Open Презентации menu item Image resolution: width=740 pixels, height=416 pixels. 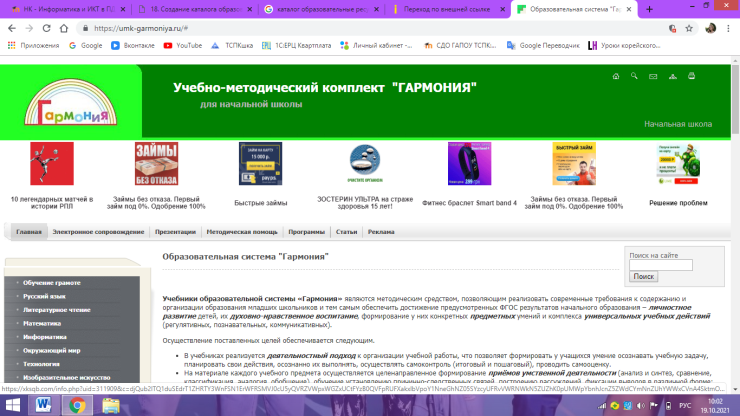point(175,232)
